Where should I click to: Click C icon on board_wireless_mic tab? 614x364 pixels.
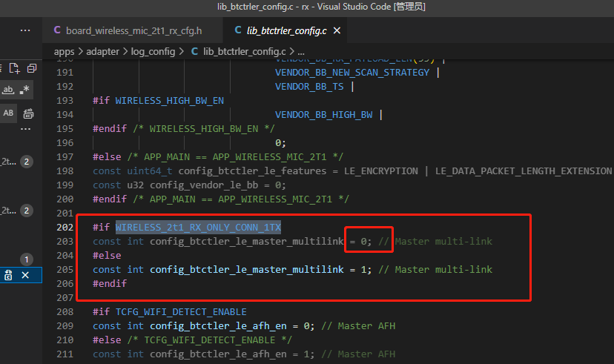point(57,30)
